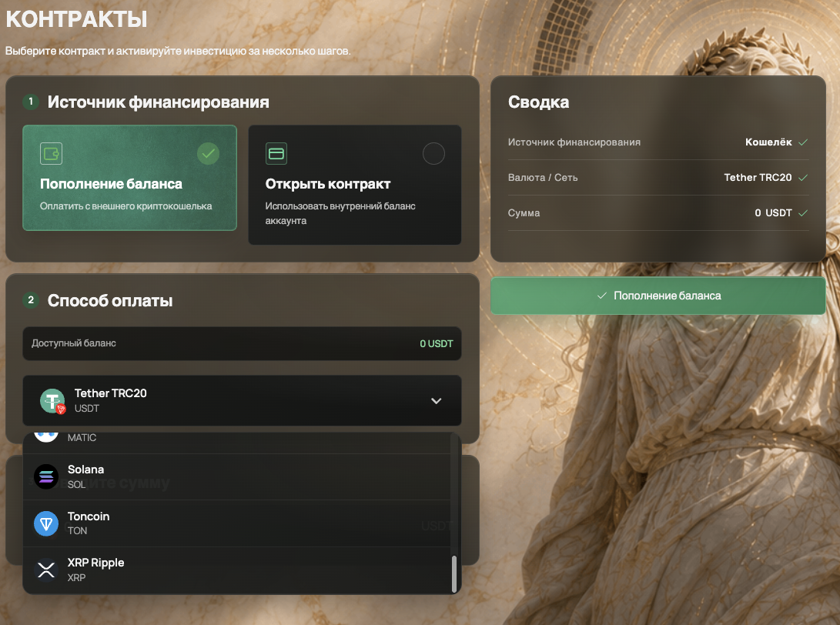
Task: Click the Доступный баланс field
Action: coord(242,343)
